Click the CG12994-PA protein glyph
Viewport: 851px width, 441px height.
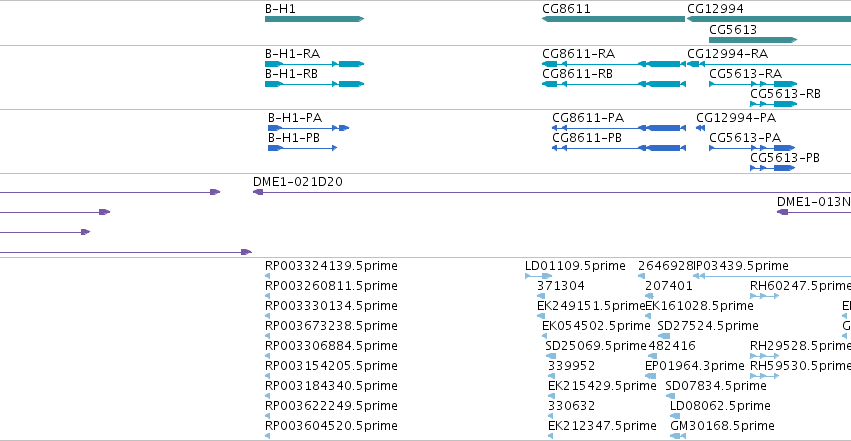point(700,128)
